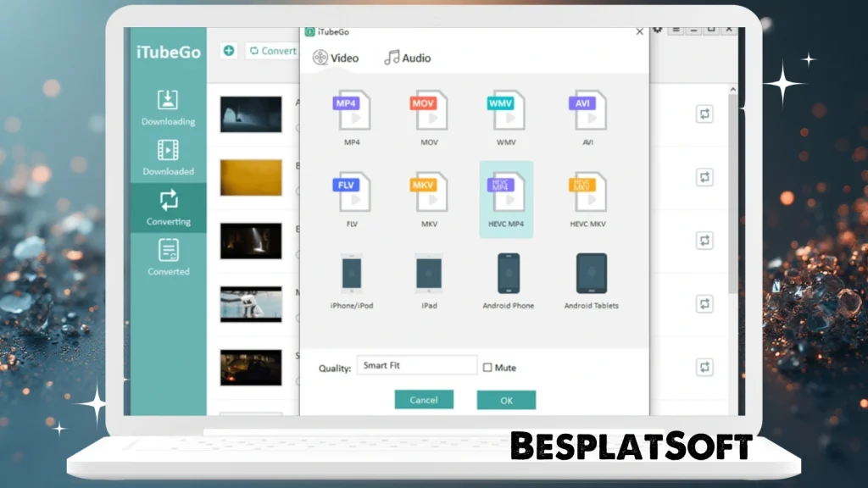868x488 pixels.
Task: Open the Downloading section in the sidebar
Action: click(167, 108)
